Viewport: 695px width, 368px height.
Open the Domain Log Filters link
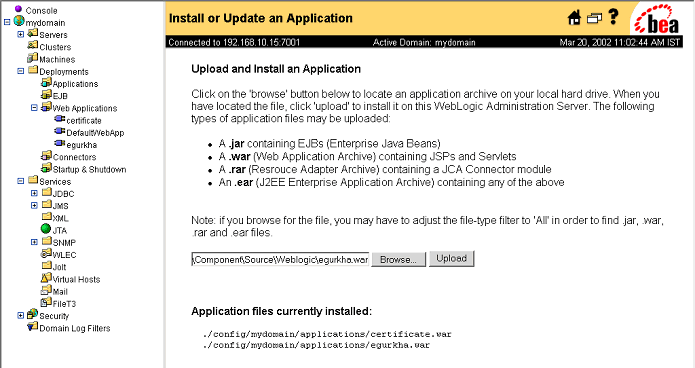74,328
